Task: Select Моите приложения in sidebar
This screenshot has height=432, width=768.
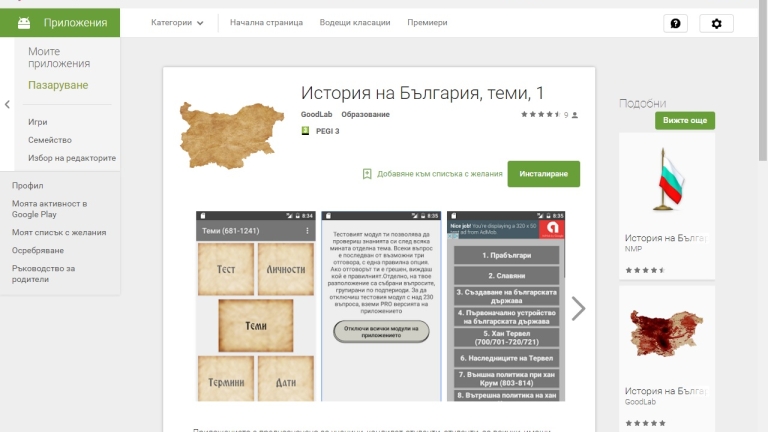Action: (x=59, y=57)
